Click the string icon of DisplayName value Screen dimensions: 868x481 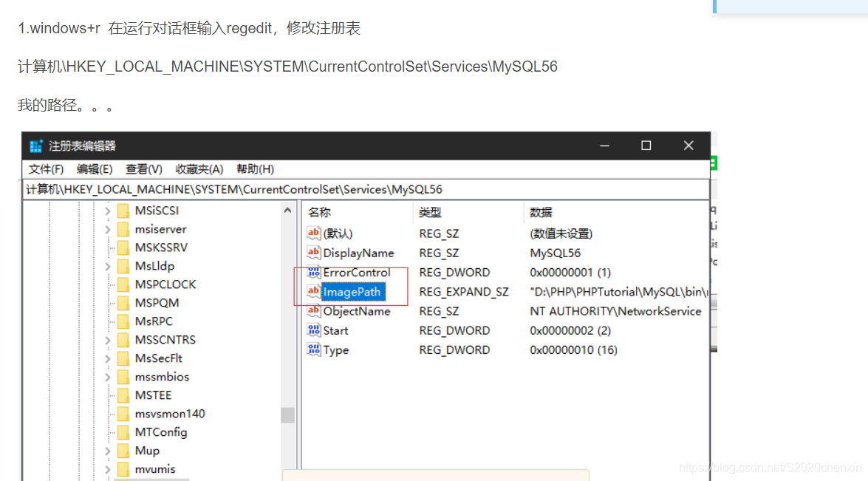pyautogui.click(x=314, y=253)
